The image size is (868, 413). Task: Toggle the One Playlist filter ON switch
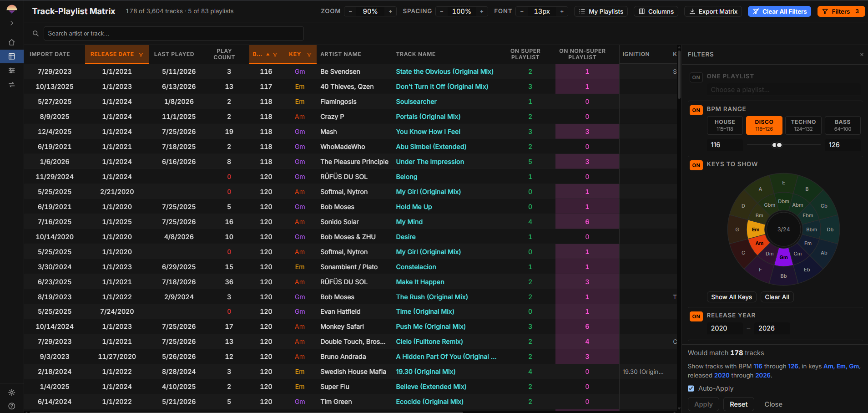(696, 77)
